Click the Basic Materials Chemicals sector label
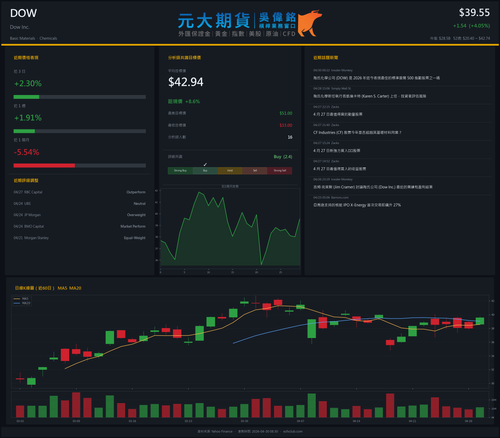500x438 pixels. [x=33, y=38]
